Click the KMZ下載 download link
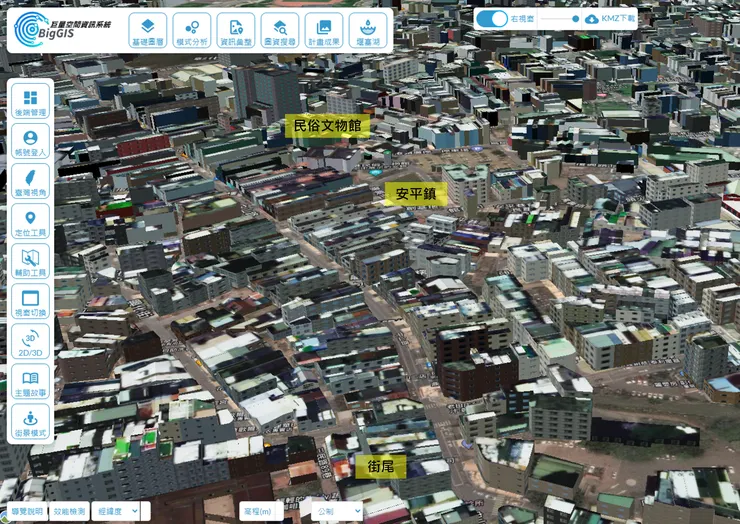Image resolution: width=740 pixels, height=524 pixels. [x=618, y=19]
